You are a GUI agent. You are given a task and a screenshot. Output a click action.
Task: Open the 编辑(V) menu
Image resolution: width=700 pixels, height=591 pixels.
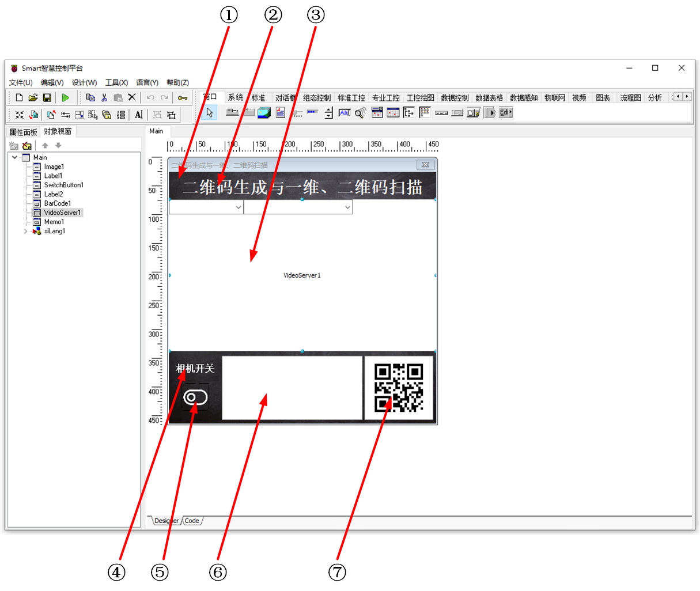pos(52,83)
